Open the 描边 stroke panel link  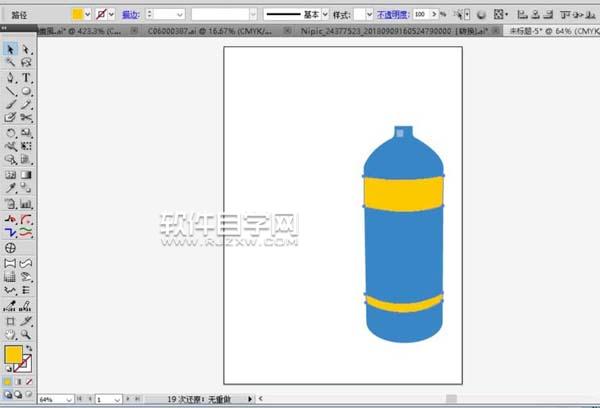(131, 15)
